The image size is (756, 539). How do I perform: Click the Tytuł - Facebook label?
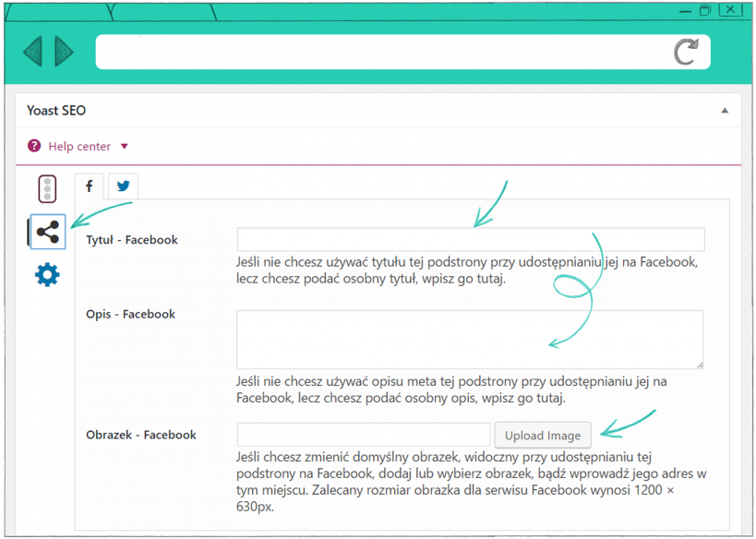click(x=132, y=240)
